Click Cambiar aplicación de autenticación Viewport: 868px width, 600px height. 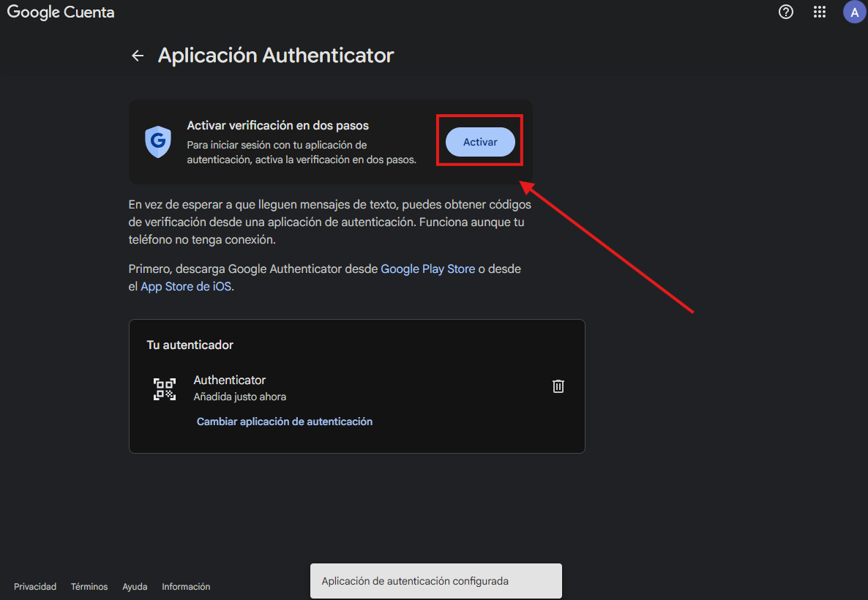285,421
